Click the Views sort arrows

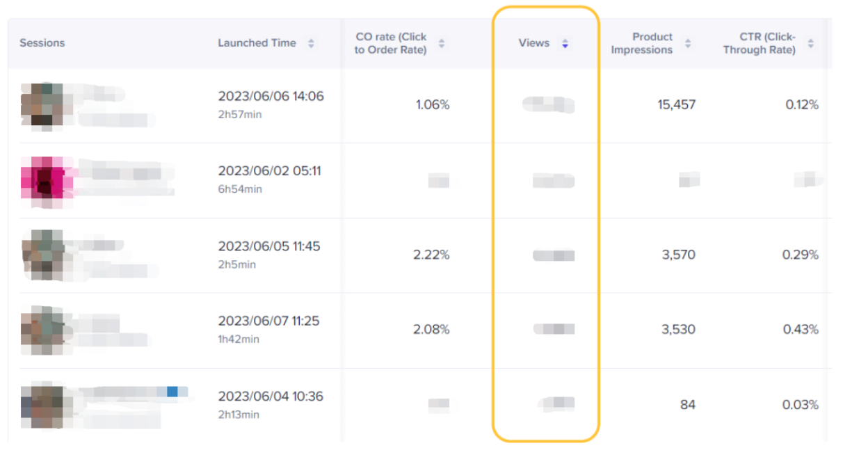click(x=565, y=43)
